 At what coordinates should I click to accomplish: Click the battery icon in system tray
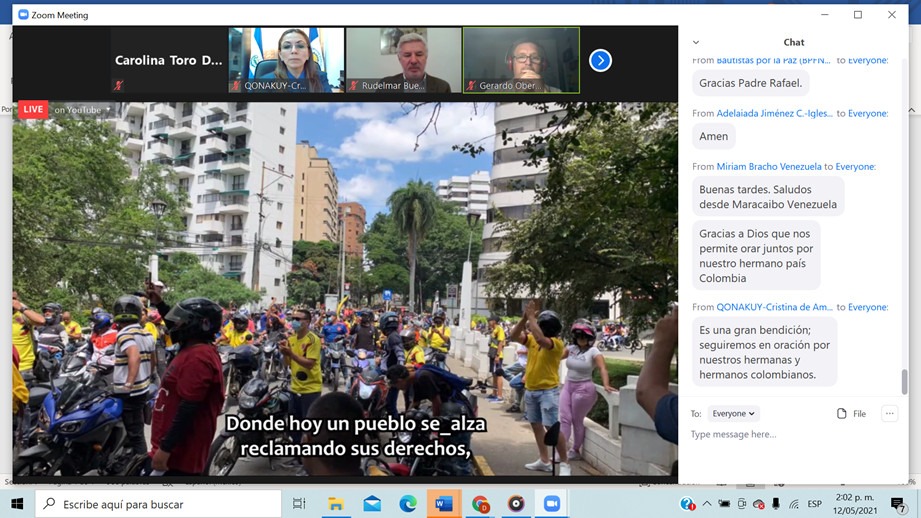725,504
